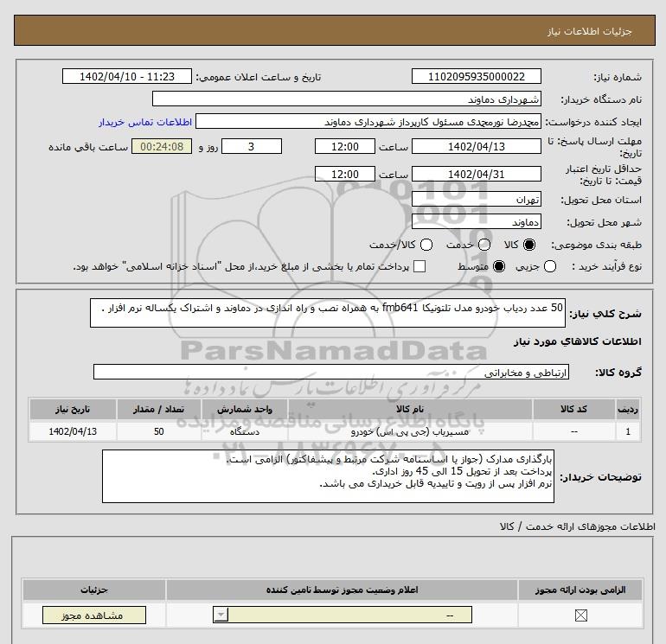Viewport: 666px width, 644px height.
Task: Click the reply deadline time 12:00 field
Action: coord(345,146)
